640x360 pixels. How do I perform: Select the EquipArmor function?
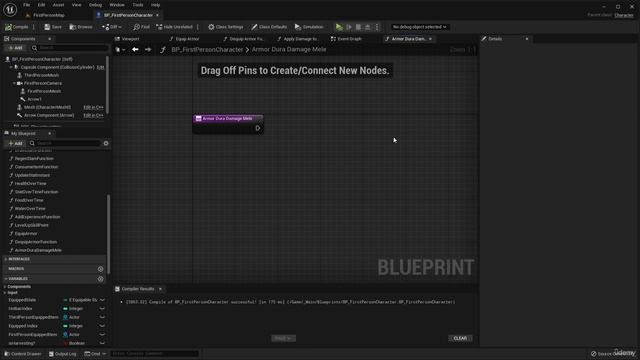tap(26, 233)
